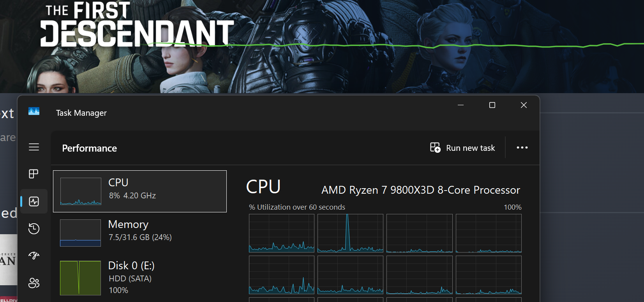
Task: Switch to the Processes page icon
Action: click(x=34, y=174)
